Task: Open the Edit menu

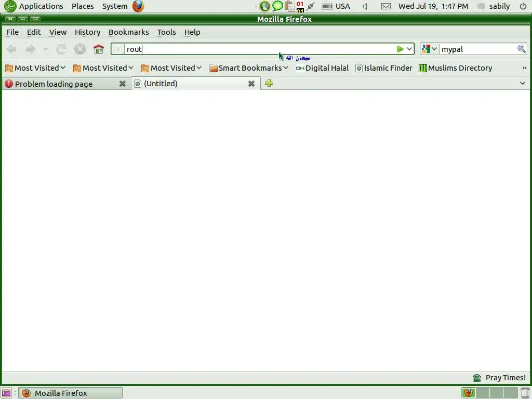Action: point(34,32)
